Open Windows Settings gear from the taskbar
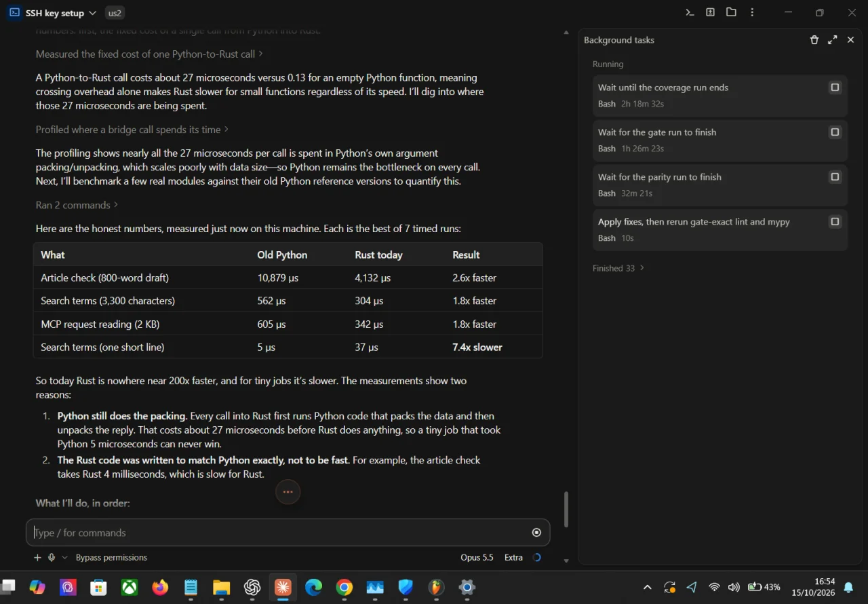This screenshot has height=604, width=868. [x=467, y=587]
